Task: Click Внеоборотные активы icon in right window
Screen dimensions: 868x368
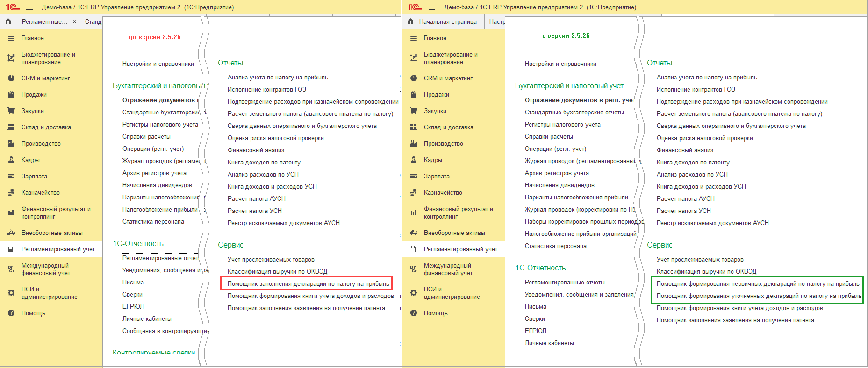Action: click(414, 233)
